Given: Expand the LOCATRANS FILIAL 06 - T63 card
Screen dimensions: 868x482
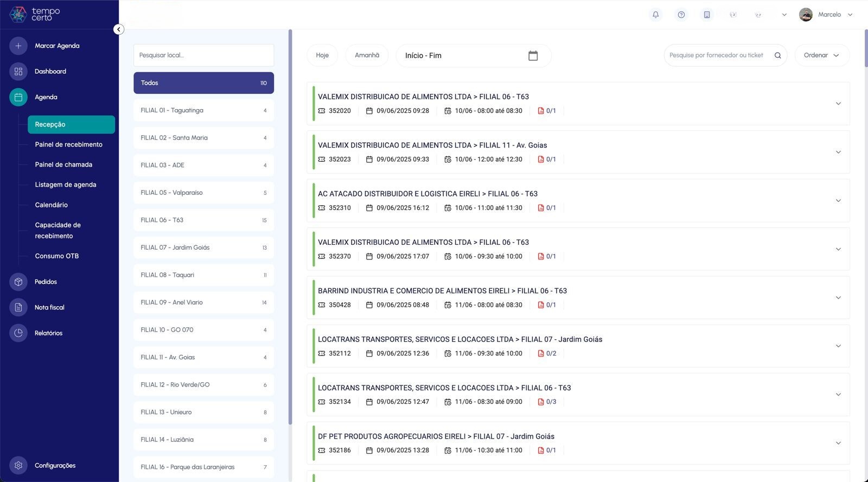Looking at the screenshot, I should coord(838,395).
